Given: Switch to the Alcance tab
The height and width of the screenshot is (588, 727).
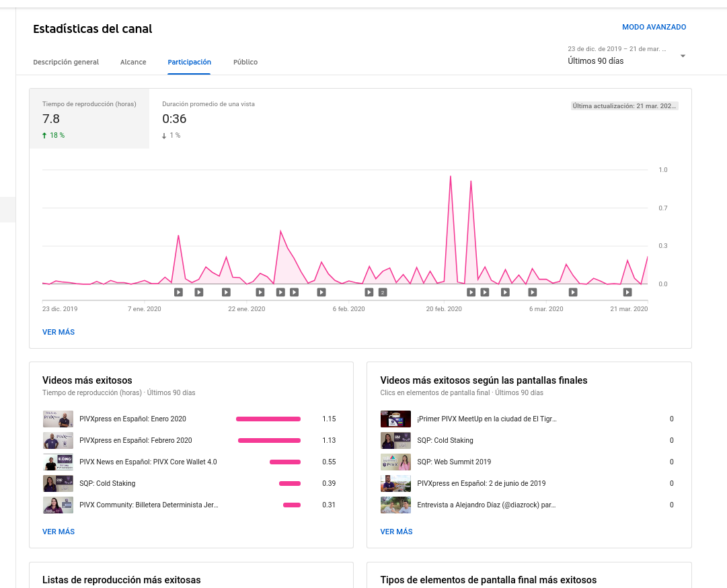Looking at the screenshot, I should coord(133,62).
